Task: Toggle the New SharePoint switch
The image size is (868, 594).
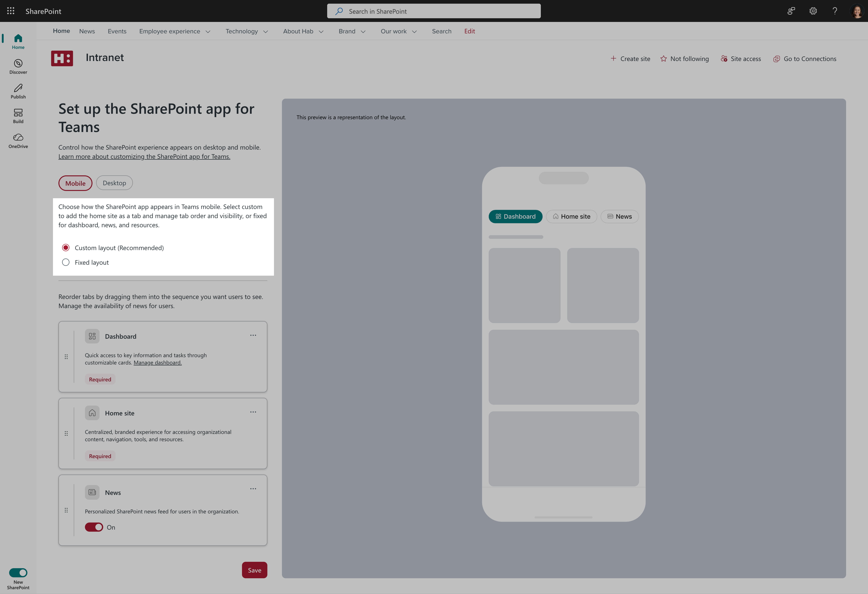Action: (x=18, y=572)
